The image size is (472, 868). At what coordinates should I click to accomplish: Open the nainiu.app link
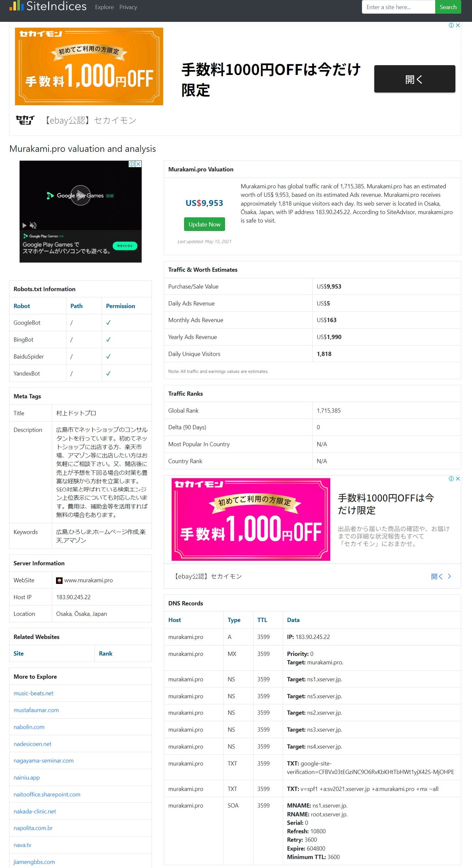point(27,777)
